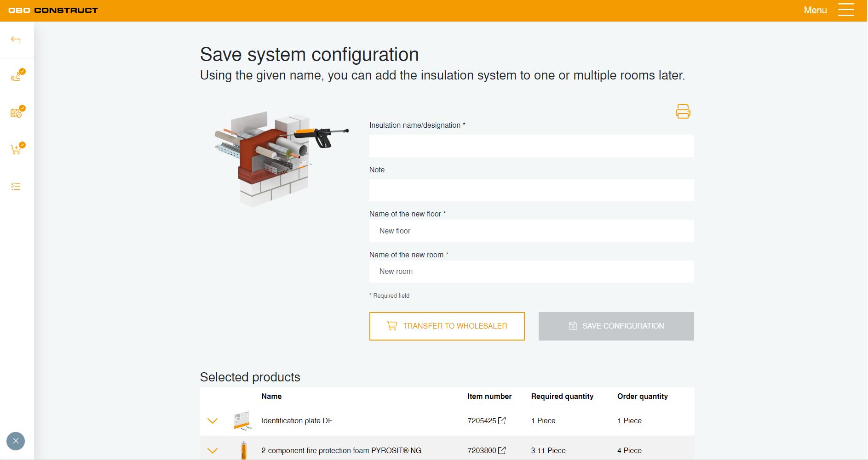
Task: Click Transfer to Wholesaler button
Action: click(x=447, y=326)
